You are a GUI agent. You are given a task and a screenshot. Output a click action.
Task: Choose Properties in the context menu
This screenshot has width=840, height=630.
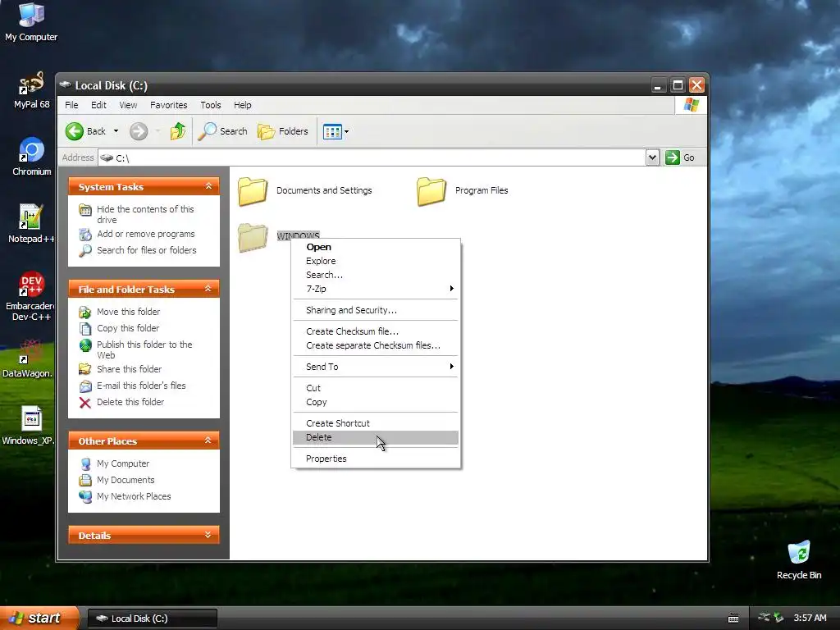point(376,459)
